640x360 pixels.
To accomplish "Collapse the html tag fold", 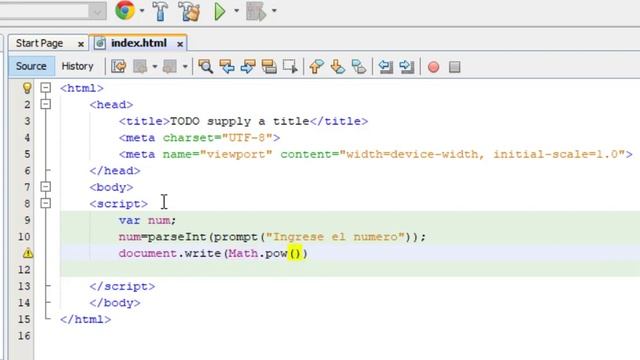I will pos(46,87).
